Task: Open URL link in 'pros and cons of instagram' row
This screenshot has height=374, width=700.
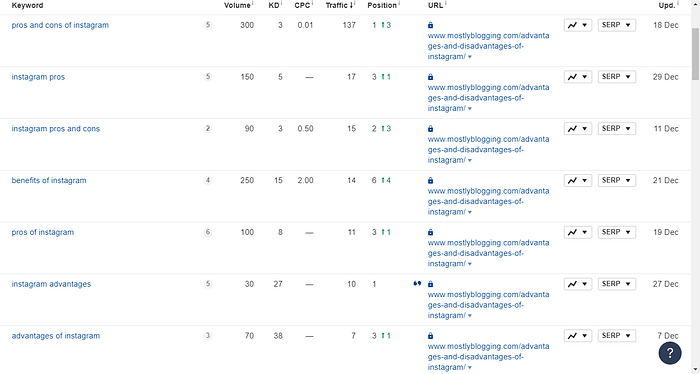Action: pyautogui.click(x=488, y=46)
